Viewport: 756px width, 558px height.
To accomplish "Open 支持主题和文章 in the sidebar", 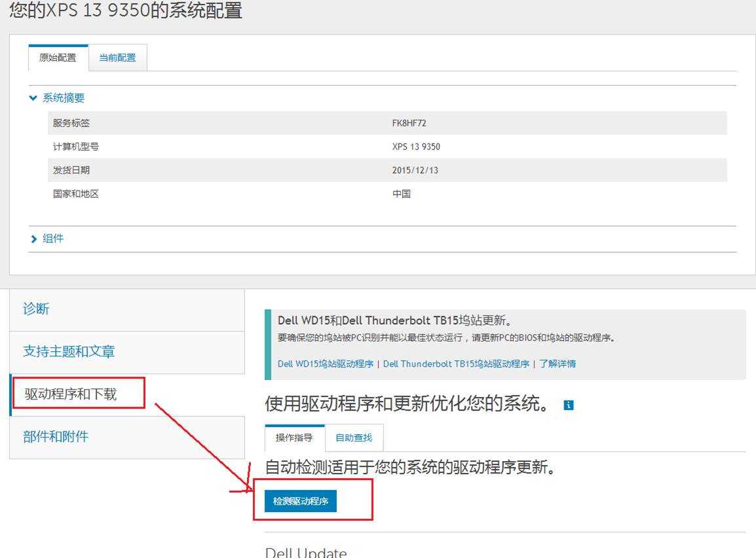I will (127, 352).
